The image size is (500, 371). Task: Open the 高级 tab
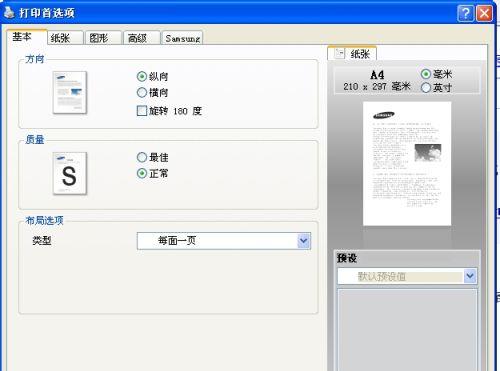click(141, 38)
